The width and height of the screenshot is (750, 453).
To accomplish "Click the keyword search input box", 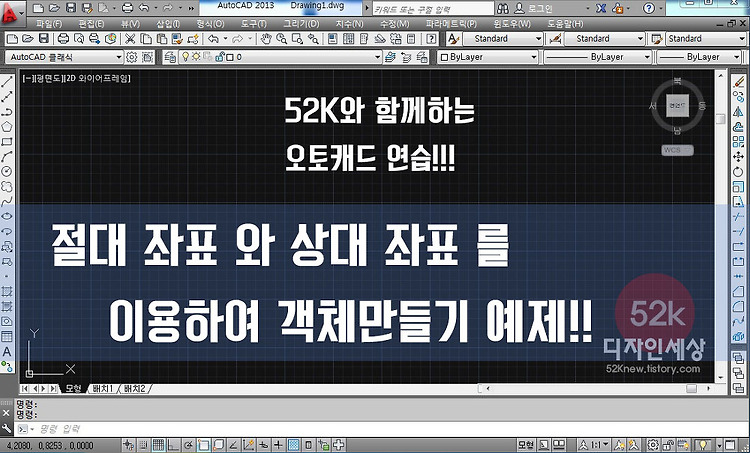I will click(x=433, y=9).
